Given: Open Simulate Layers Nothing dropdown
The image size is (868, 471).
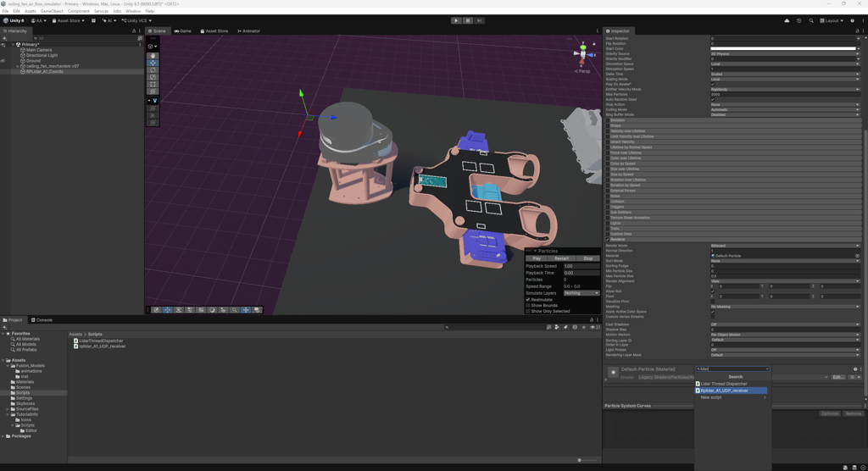Looking at the screenshot, I should (x=581, y=293).
